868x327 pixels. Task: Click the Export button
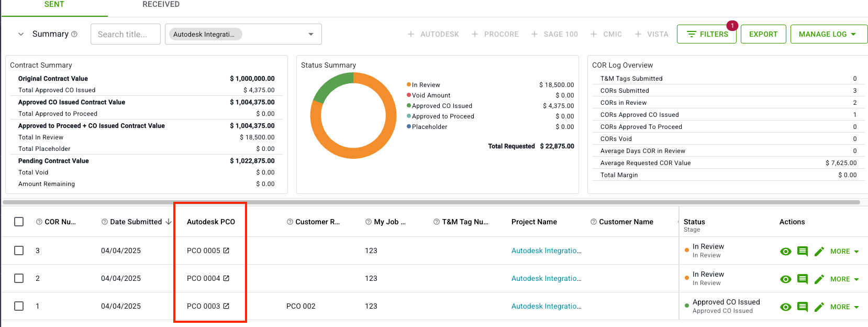coord(763,34)
